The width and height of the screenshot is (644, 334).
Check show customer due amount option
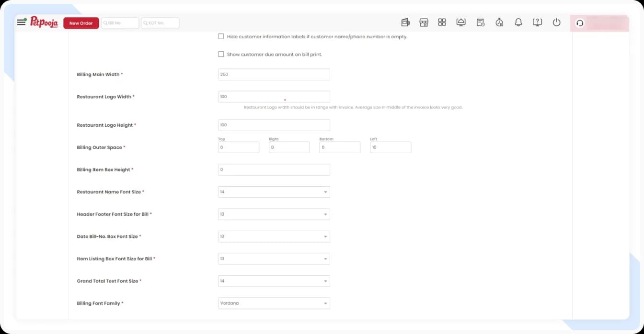[221, 54]
